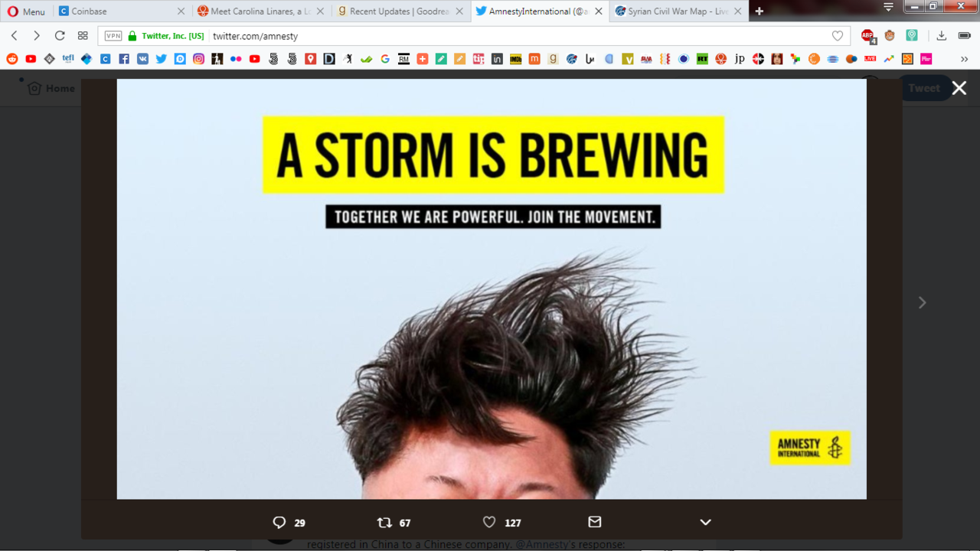The width and height of the screenshot is (980, 551).
Task: Toggle the VPN badge in the address bar
Action: click(113, 35)
